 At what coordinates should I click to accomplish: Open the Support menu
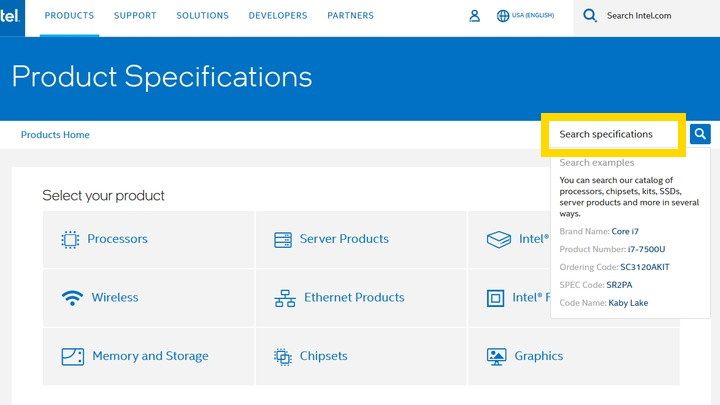click(135, 16)
